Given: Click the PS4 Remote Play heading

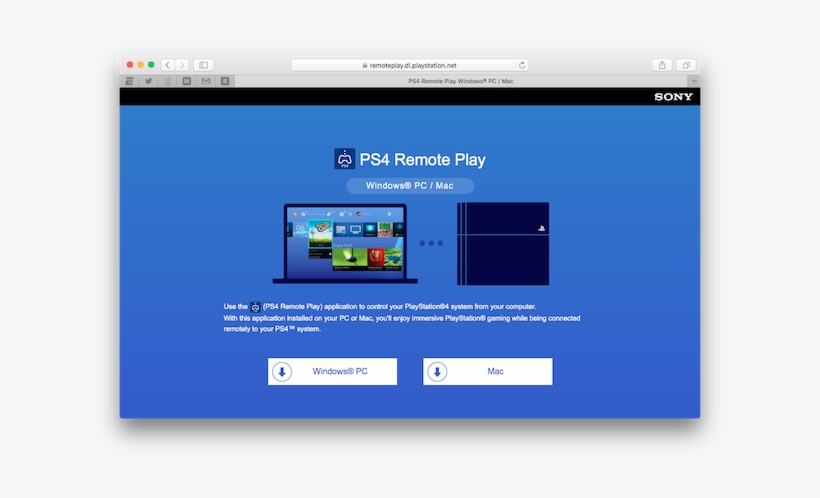Looking at the screenshot, I should [x=423, y=159].
